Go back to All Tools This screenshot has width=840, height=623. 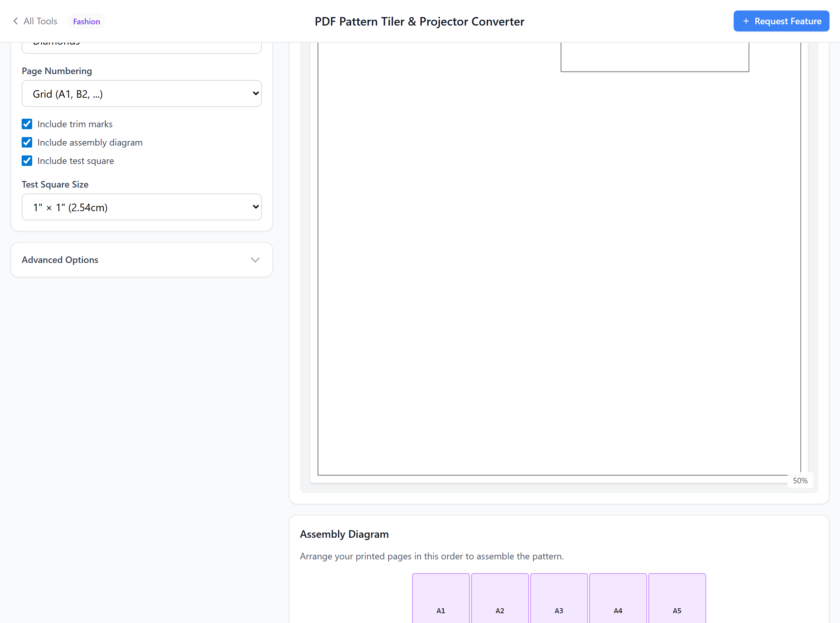tap(40, 21)
